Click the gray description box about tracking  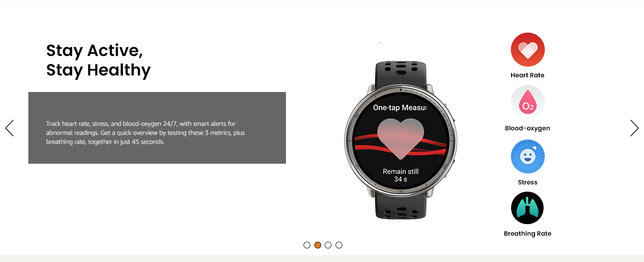tap(157, 128)
